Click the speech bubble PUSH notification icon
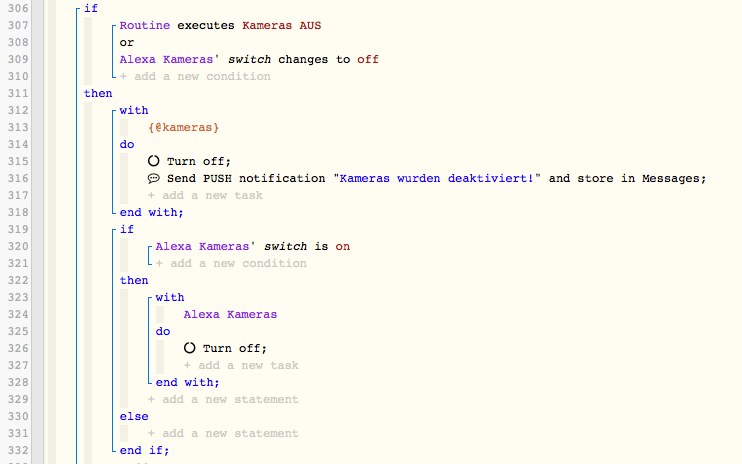The height and width of the screenshot is (464, 742). coord(153,178)
